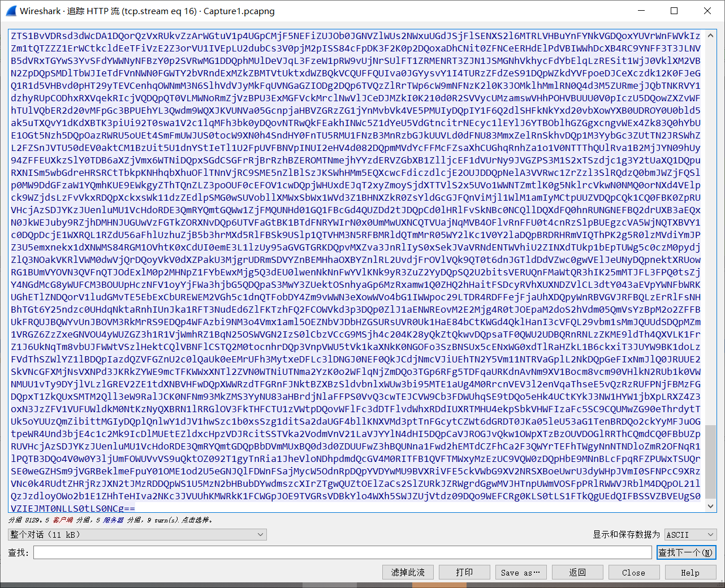Open Help for the follow stream dialog

(x=690, y=572)
